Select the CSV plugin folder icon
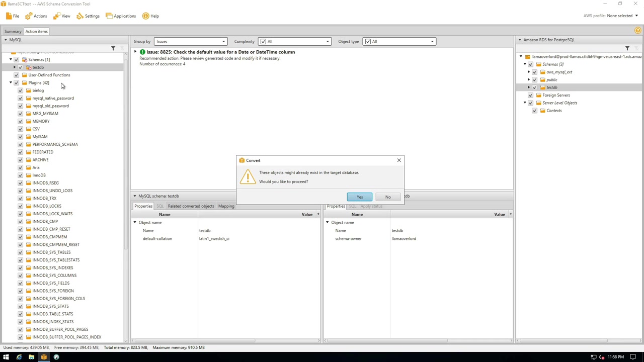Screen dimensions: 644x362 pos(28,129)
